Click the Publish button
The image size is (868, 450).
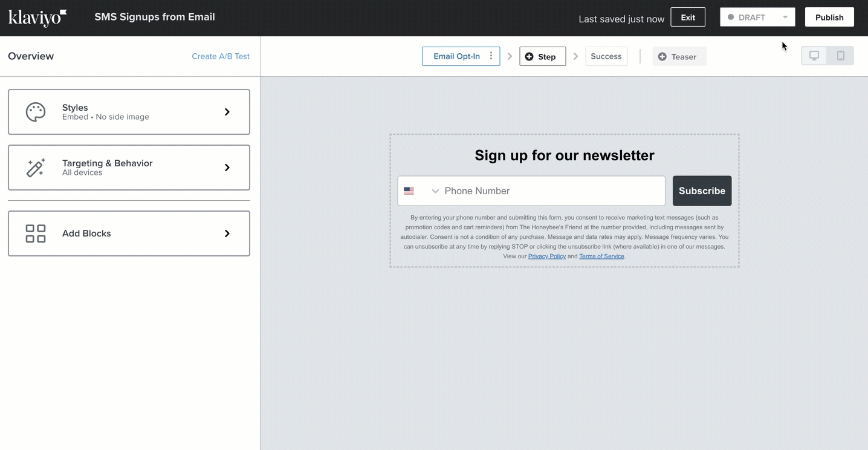click(829, 17)
